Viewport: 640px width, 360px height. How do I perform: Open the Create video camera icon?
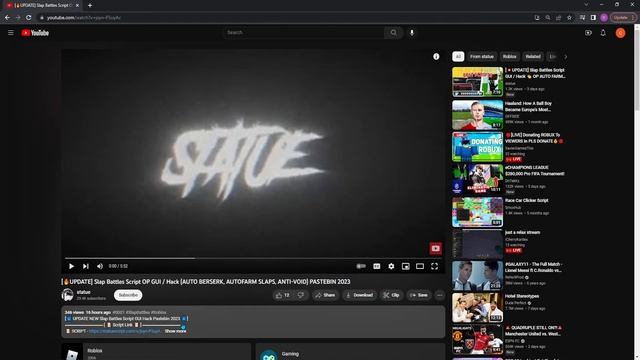(588, 33)
